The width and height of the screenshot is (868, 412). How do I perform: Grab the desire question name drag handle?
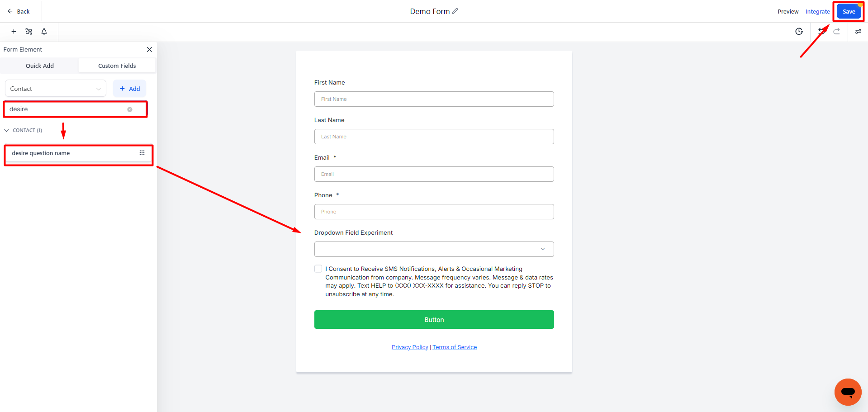[142, 153]
